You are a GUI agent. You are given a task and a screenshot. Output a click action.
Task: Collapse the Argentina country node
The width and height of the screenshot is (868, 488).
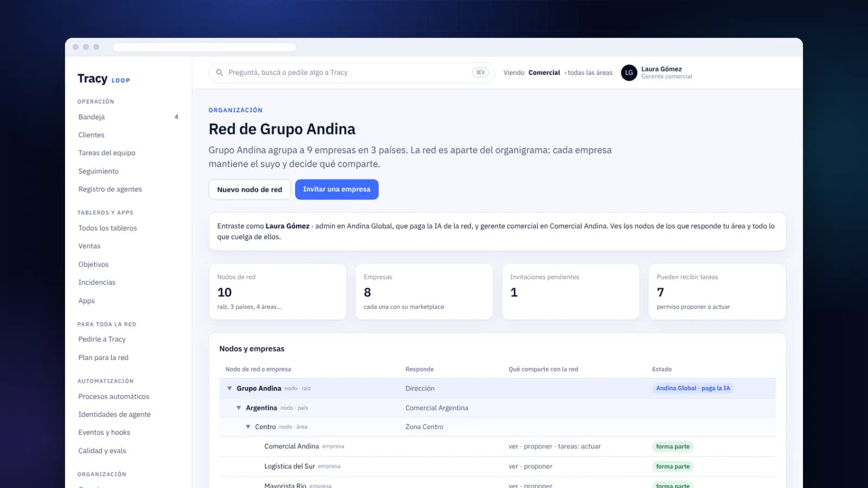[x=239, y=408]
